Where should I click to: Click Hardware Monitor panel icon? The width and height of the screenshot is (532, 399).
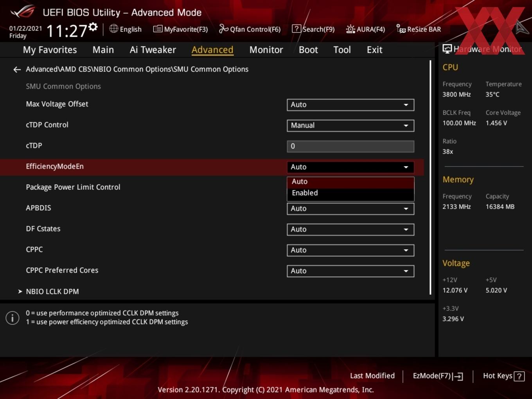447,49
